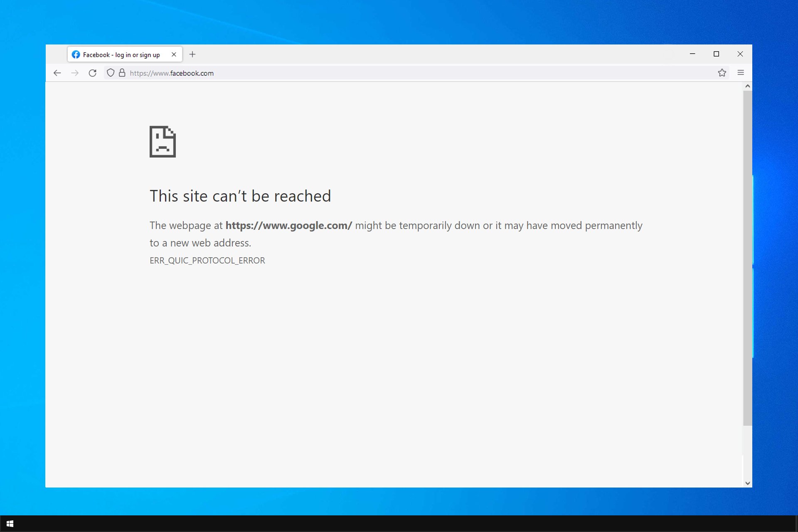The image size is (798, 532).
Task: Click the reload/refresh page icon
Action: [x=93, y=72]
